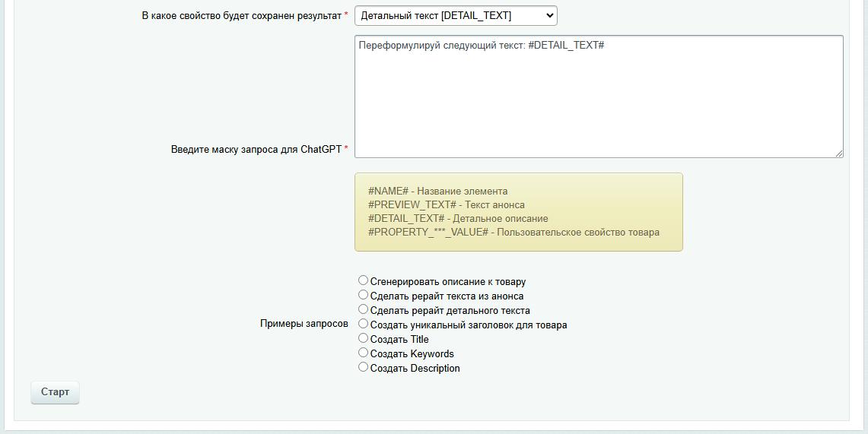Grab the textarea resize handle corner
The image size is (868, 434).
click(x=839, y=154)
